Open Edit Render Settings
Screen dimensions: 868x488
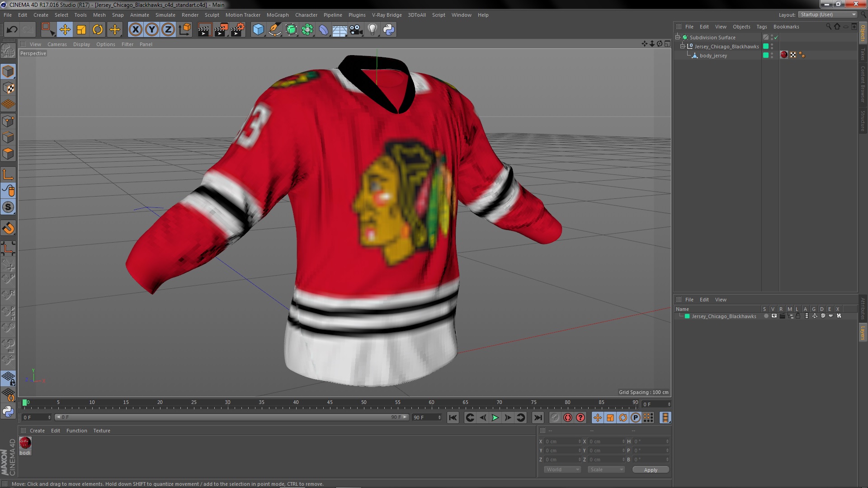(238, 30)
